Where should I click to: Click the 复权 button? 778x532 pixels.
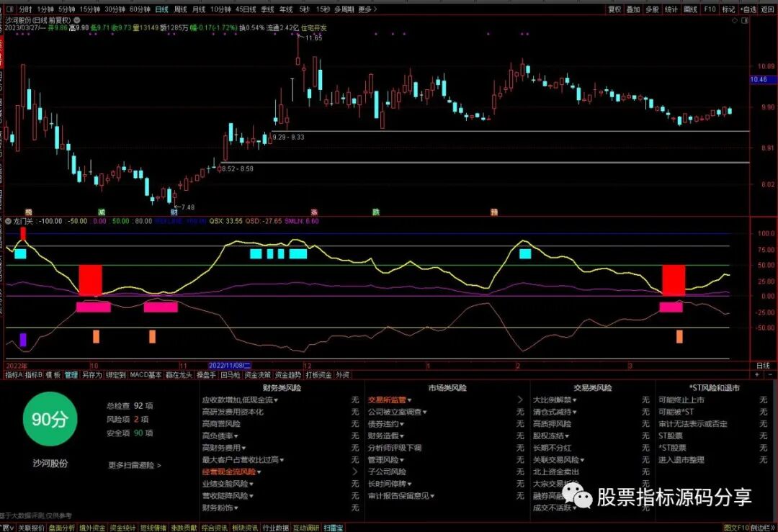(614, 9)
